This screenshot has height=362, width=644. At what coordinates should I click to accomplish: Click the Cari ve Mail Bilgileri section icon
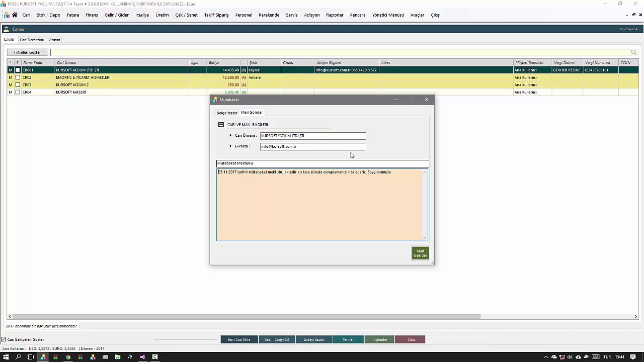pos(221,125)
